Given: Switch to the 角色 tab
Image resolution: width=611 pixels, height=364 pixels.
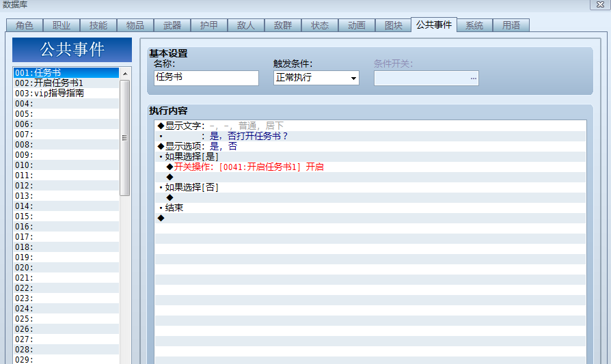Looking at the screenshot, I should [25, 25].
